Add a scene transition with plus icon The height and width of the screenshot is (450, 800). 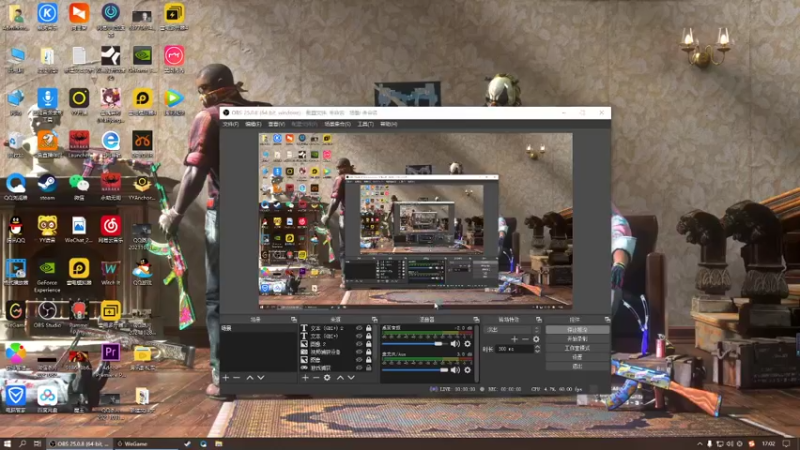click(x=514, y=339)
